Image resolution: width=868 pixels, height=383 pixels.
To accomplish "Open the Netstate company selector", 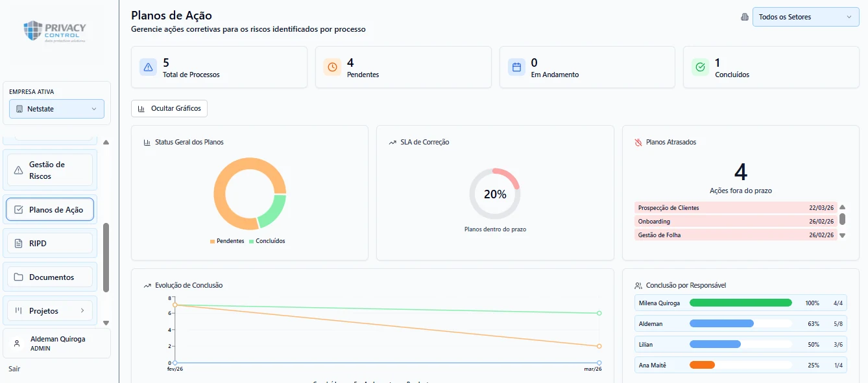I will coord(56,109).
